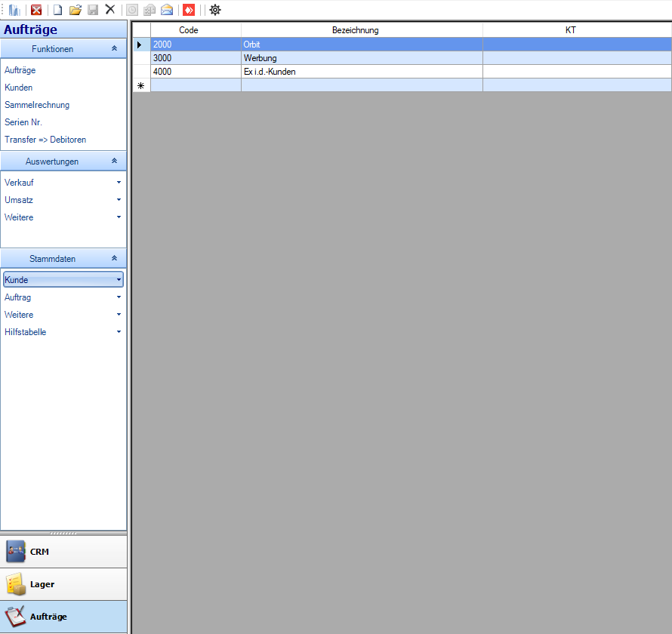Sort by the Bezeichnung column header
The width and height of the screenshot is (672, 634).
362,30
